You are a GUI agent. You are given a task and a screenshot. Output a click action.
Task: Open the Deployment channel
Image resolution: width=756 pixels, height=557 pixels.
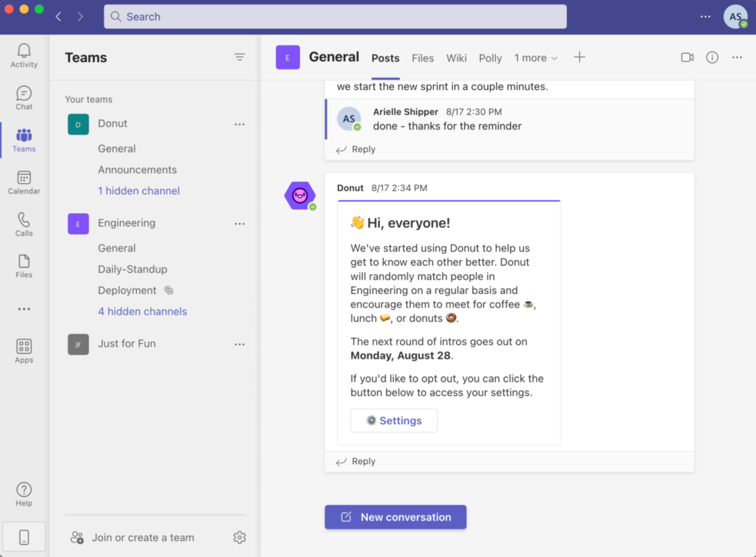tap(127, 290)
